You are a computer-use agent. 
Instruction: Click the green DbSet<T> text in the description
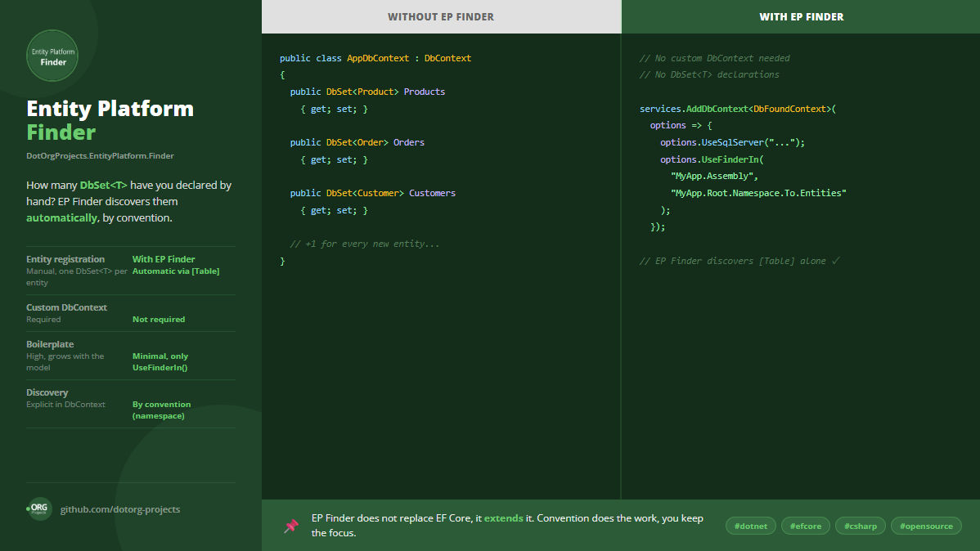pos(104,185)
